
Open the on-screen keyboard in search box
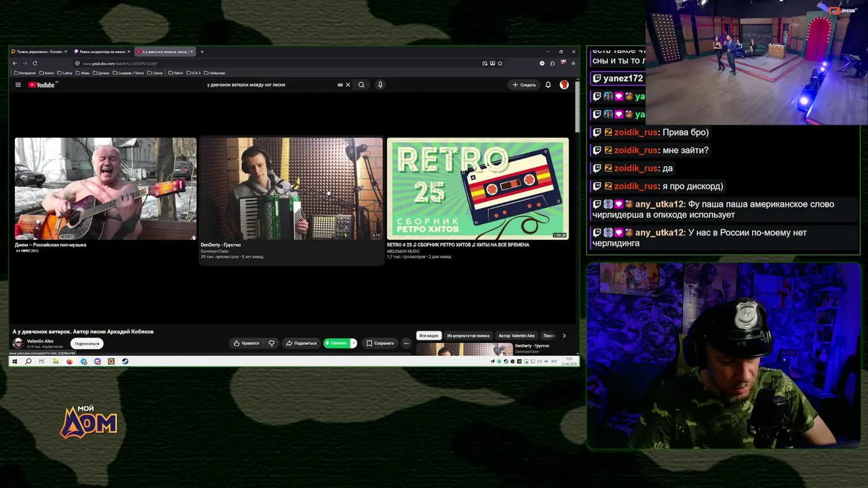tap(340, 85)
